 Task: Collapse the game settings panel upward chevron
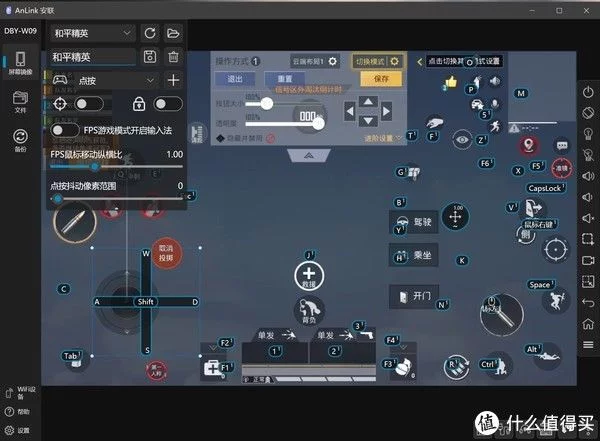pos(309,155)
